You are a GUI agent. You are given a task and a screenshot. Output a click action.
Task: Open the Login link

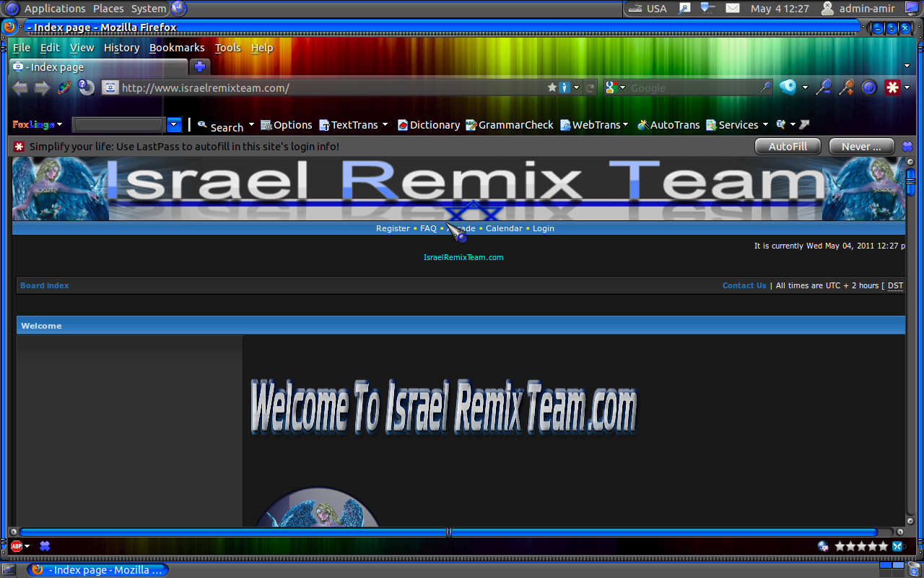point(544,228)
